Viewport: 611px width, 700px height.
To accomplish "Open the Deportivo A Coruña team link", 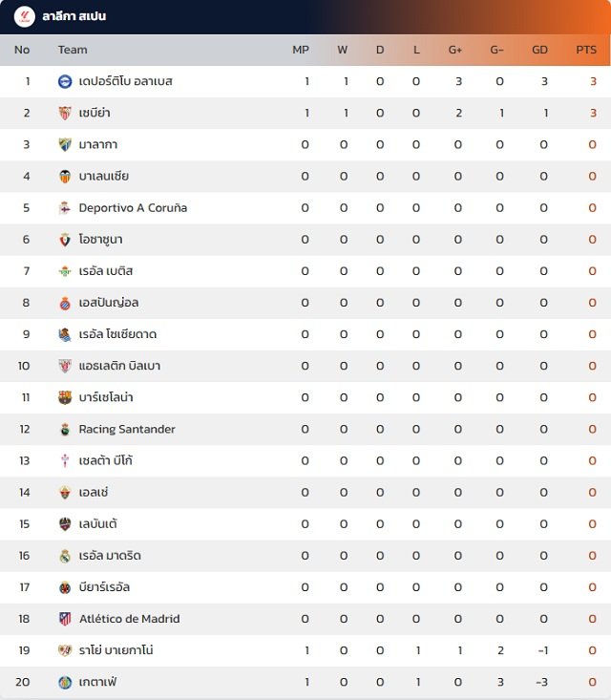I will 133,208.
